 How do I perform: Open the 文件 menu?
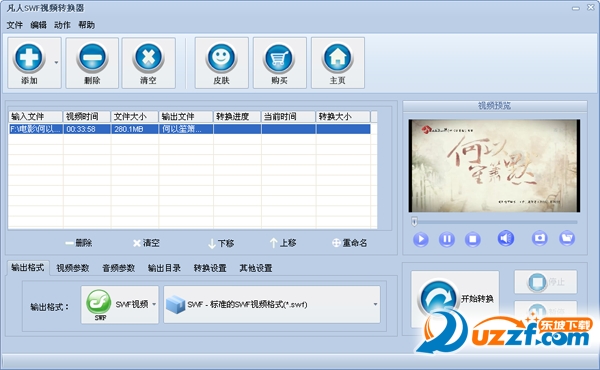(15, 25)
